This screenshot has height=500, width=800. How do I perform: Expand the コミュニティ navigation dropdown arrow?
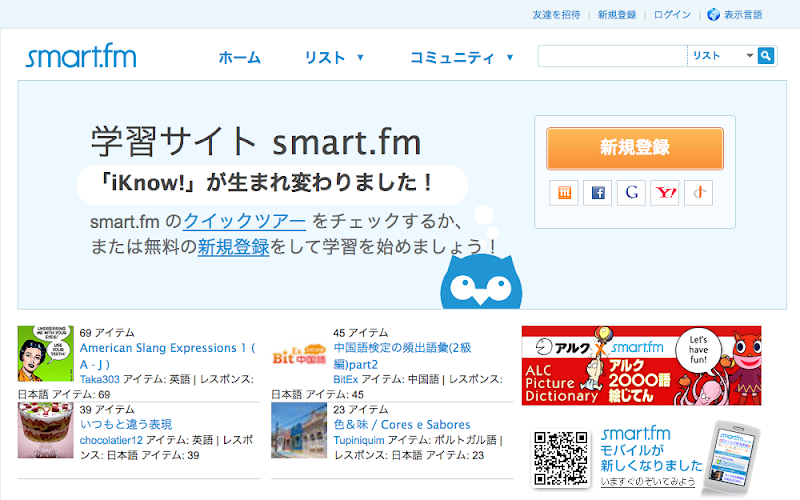(510, 57)
